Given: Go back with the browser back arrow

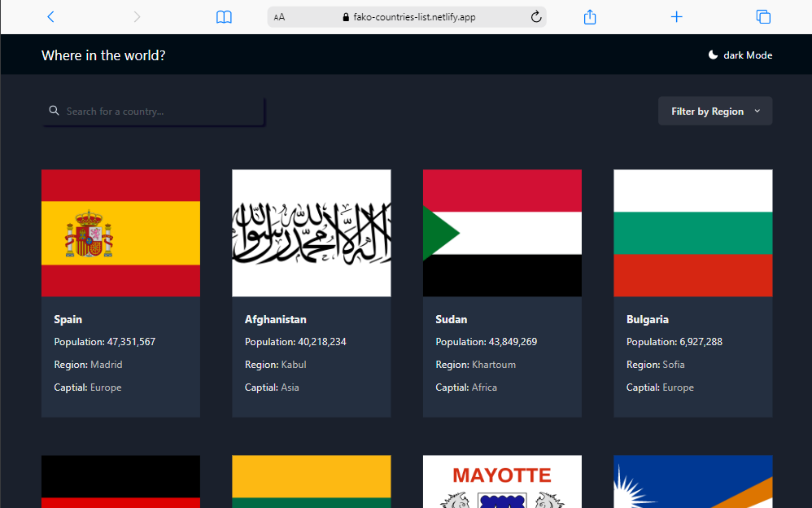Looking at the screenshot, I should coord(50,16).
